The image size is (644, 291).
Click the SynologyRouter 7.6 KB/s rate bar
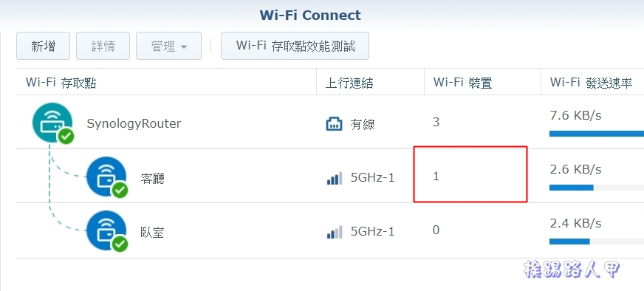point(596,134)
